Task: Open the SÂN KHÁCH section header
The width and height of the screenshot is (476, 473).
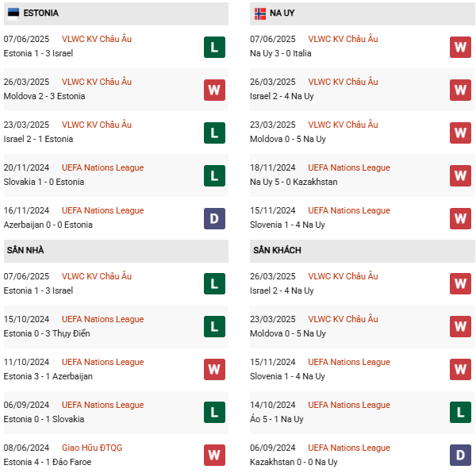Action: (277, 251)
